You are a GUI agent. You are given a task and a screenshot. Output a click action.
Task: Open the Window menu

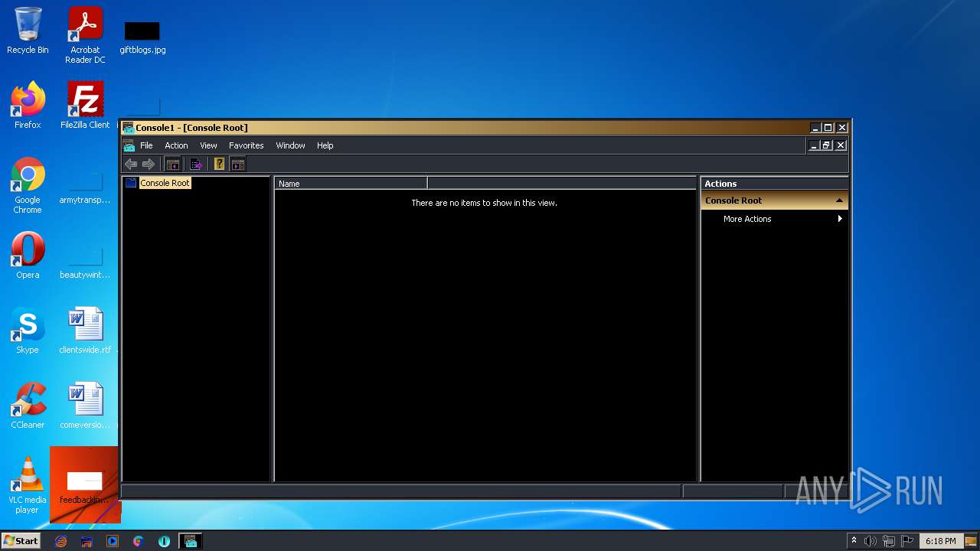290,145
